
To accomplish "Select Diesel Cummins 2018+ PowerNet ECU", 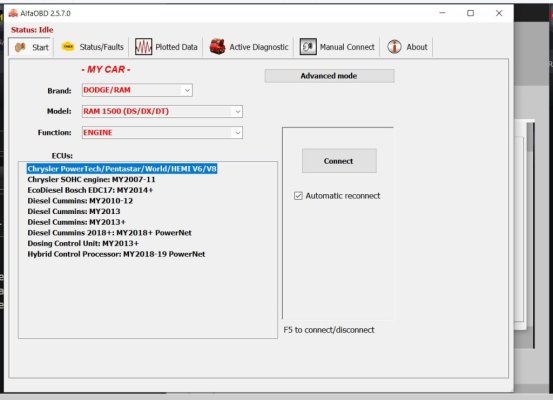I will [110, 233].
